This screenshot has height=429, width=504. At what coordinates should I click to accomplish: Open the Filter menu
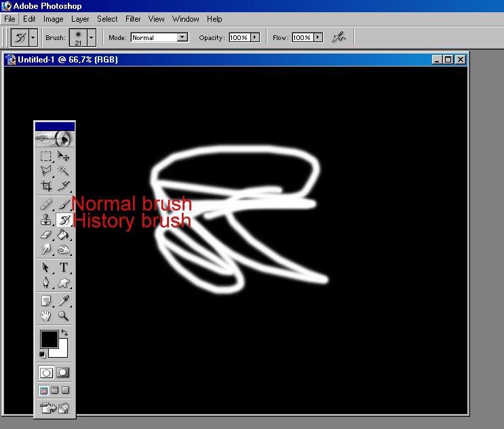pyautogui.click(x=133, y=19)
